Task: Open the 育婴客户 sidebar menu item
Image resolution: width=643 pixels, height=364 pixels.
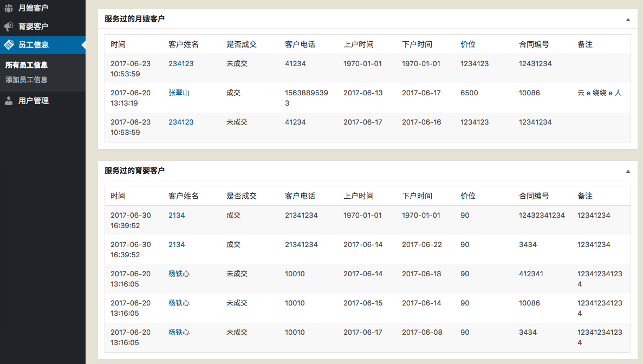Action: point(33,25)
